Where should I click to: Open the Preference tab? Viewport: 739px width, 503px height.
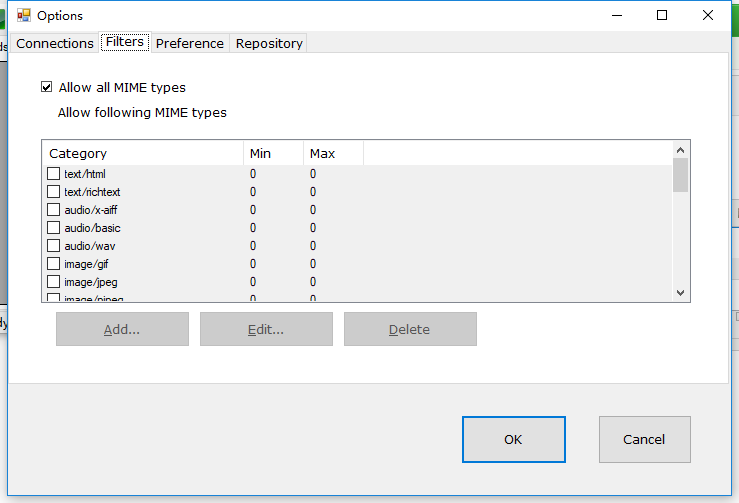point(190,43)
